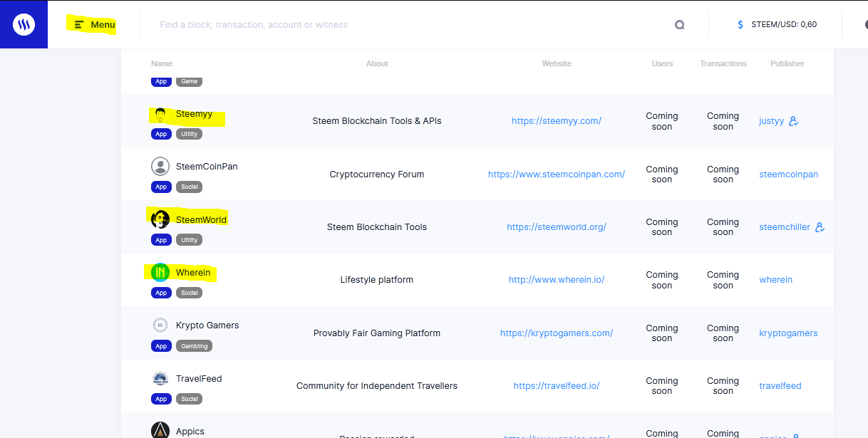Click the search magnifier icon
The width and height of the screenshot is (868, 438).
click(679, 25)
